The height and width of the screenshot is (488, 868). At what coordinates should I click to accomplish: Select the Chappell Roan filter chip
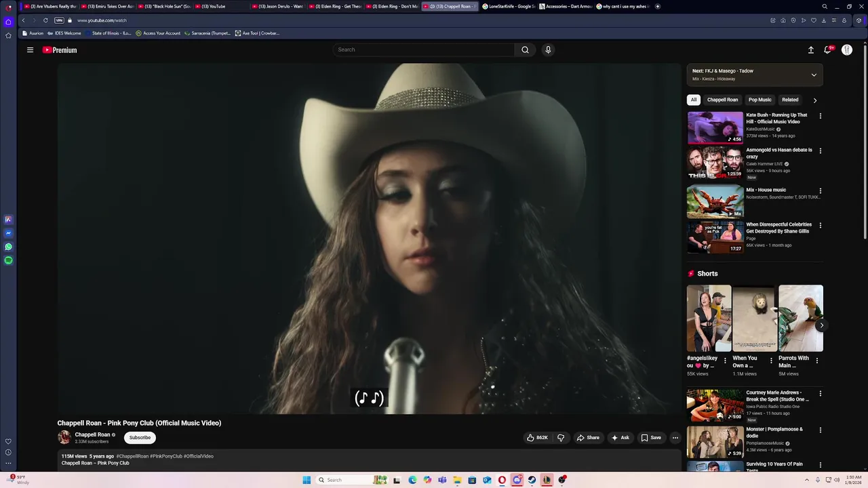(x=722, y=100)
